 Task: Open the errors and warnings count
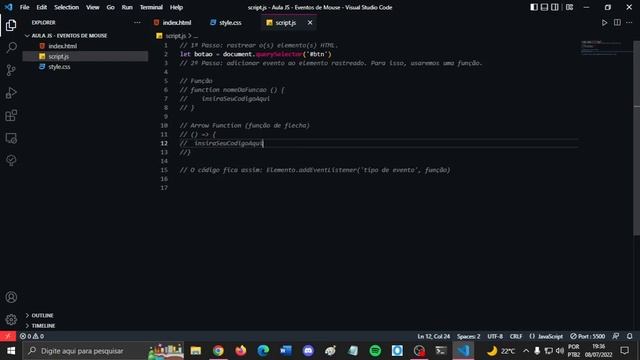[x=32, y=336]
